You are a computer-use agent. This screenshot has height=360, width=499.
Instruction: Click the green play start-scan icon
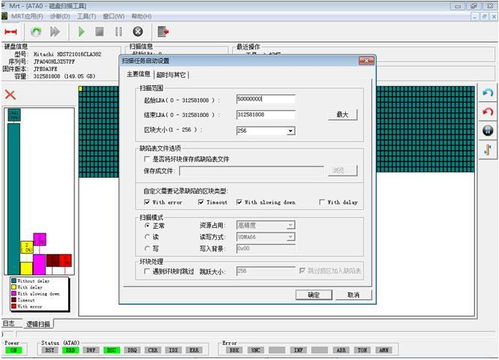tap(81, 32)
